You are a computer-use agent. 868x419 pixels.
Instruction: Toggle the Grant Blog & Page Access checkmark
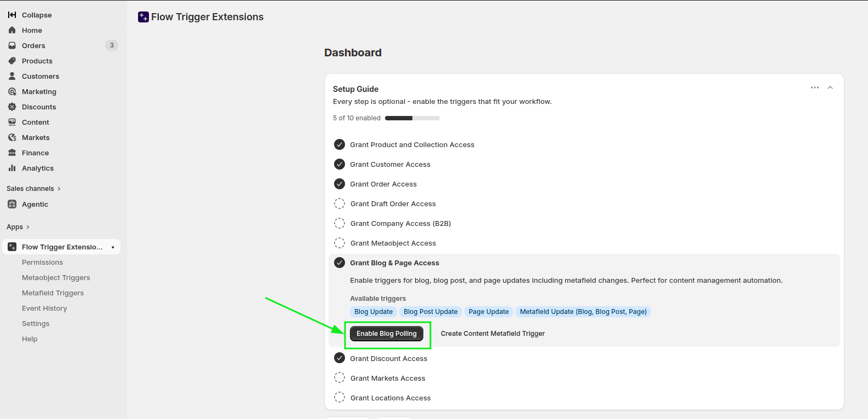tap(340, 263)
